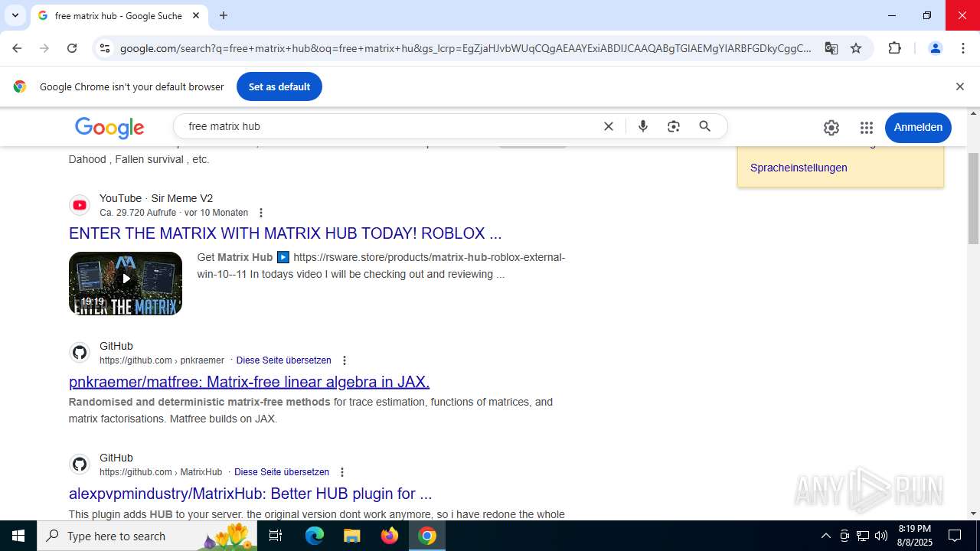Launch Firefox from taskbar
Viewport: 980px width, 551px height.
390,536
